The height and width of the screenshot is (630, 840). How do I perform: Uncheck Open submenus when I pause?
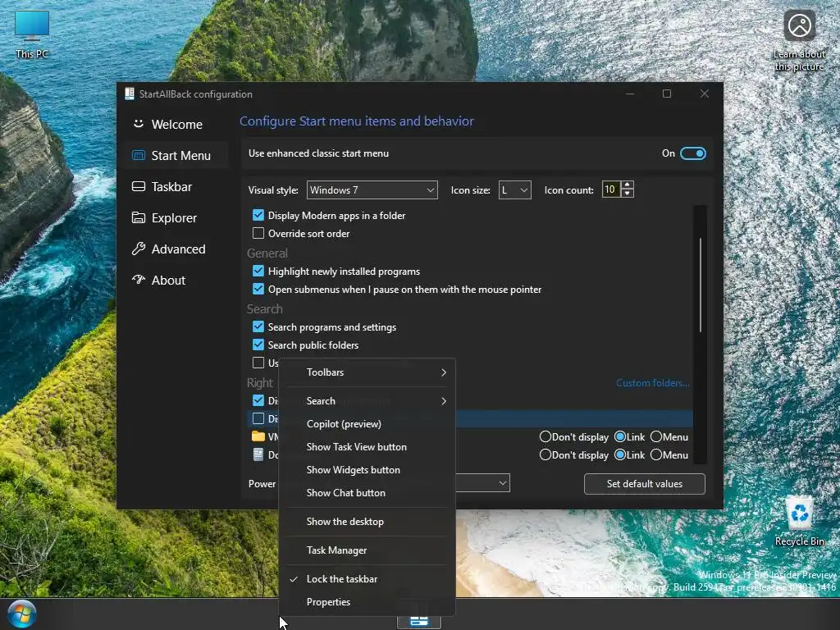click(x=258, y=289)
